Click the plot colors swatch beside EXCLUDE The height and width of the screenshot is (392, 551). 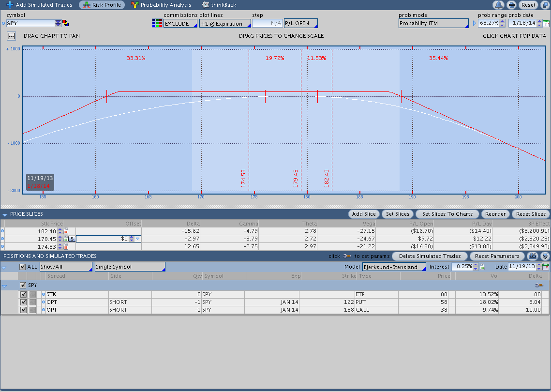[157, 23]
